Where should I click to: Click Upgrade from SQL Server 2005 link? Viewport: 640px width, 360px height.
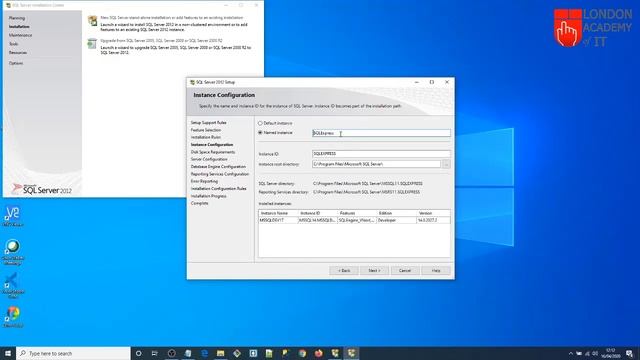click(162, 40)
